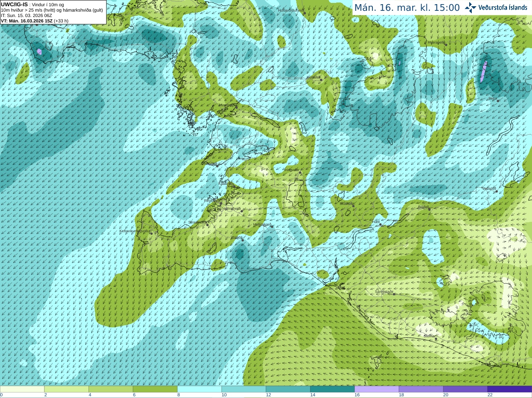Click the Þingvellir station marker
532x398 pixels.
pos(300,172)
